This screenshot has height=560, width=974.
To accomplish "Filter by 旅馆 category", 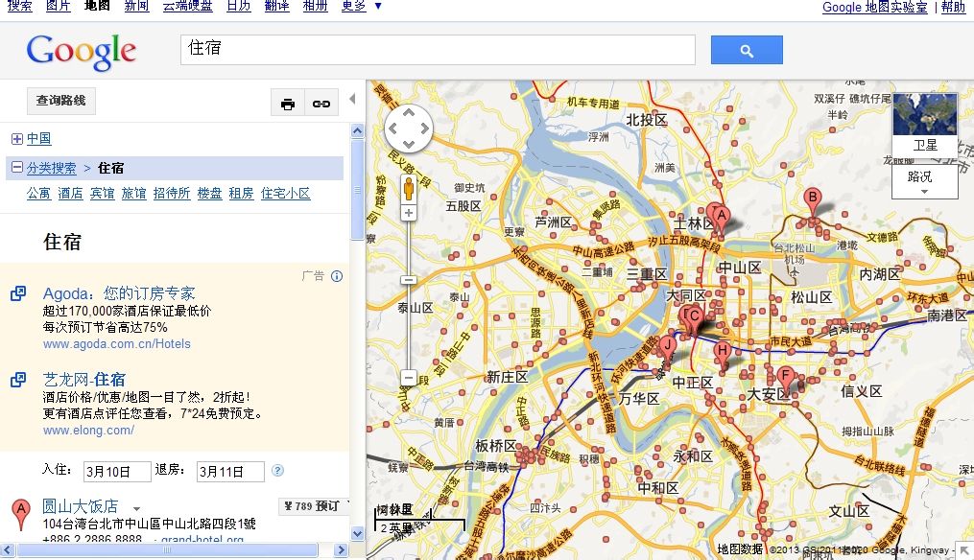I will [x=134, y=193].
